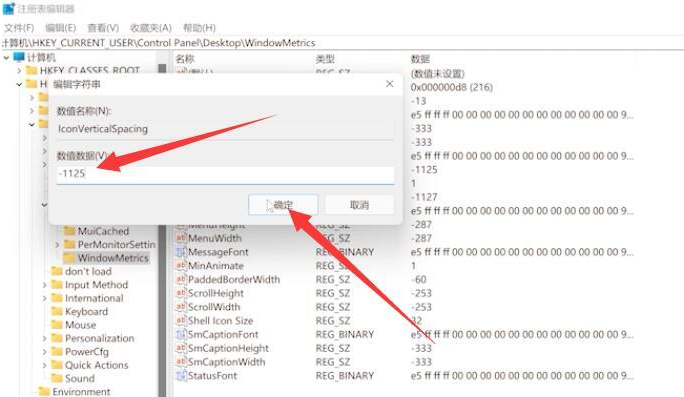684x397 pixels.
Task: Close the 编辑字符串 dialog
Action: point(390,84)
